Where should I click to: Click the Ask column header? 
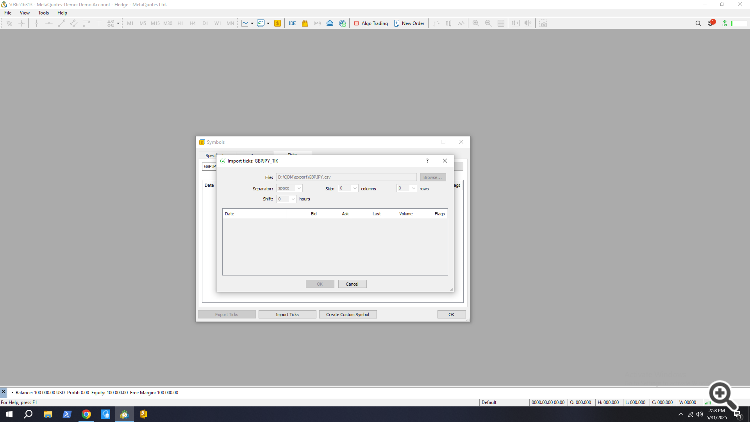[345, 213]
